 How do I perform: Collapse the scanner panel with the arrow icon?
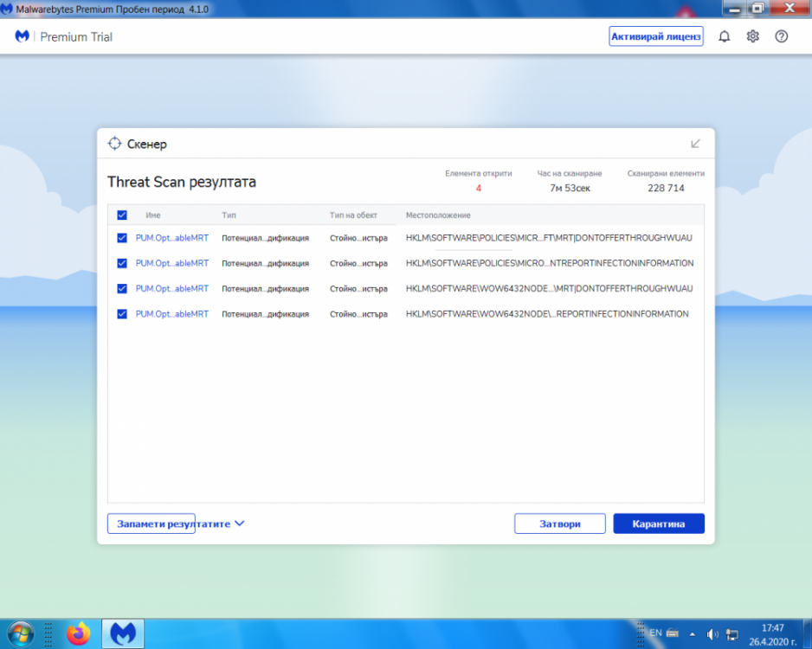pyautogui.click(x=695, y=144)
